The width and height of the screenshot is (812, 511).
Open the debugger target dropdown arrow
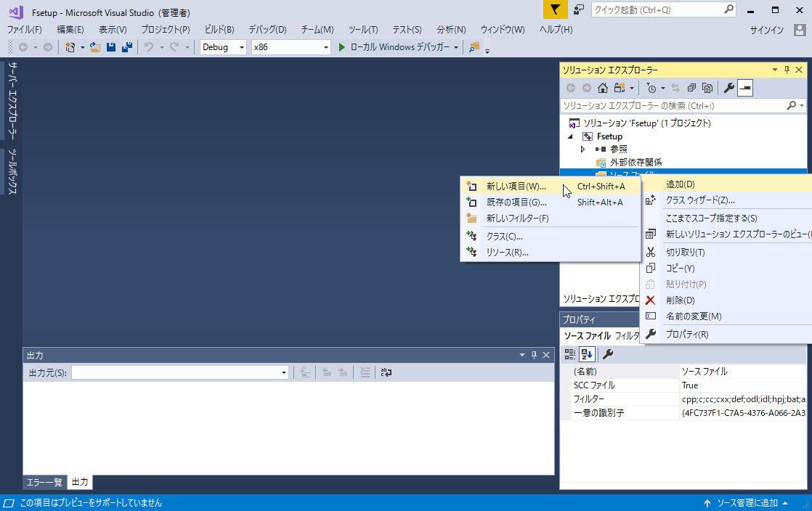(x=456, y=47)
